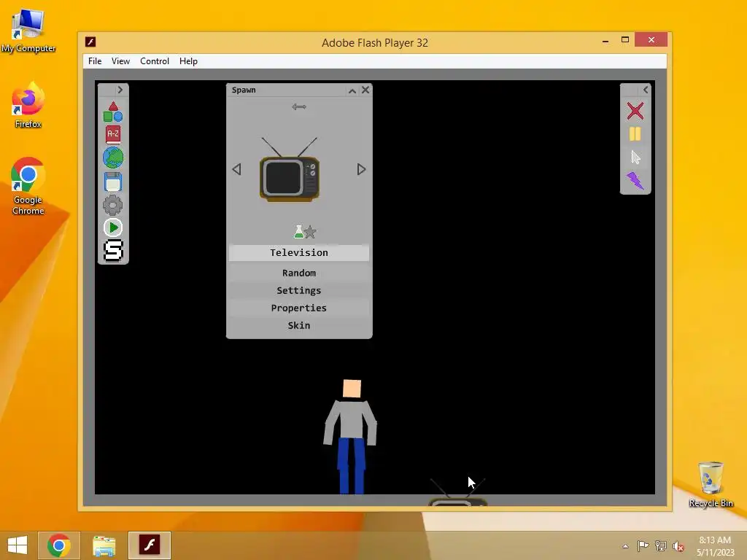Select the Television name field
The image size is (747, 560).
point(298,253)
